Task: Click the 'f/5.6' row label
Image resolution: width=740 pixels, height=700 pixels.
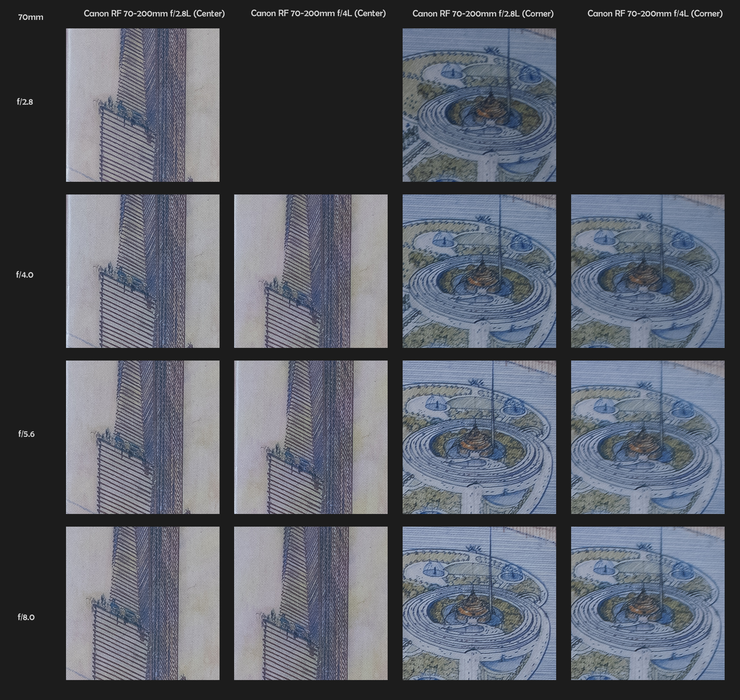Action: pos(26,434)
